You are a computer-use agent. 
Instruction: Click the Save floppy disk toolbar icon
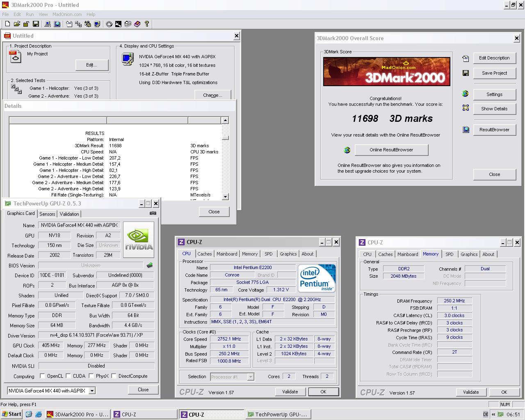click(36, 24)
